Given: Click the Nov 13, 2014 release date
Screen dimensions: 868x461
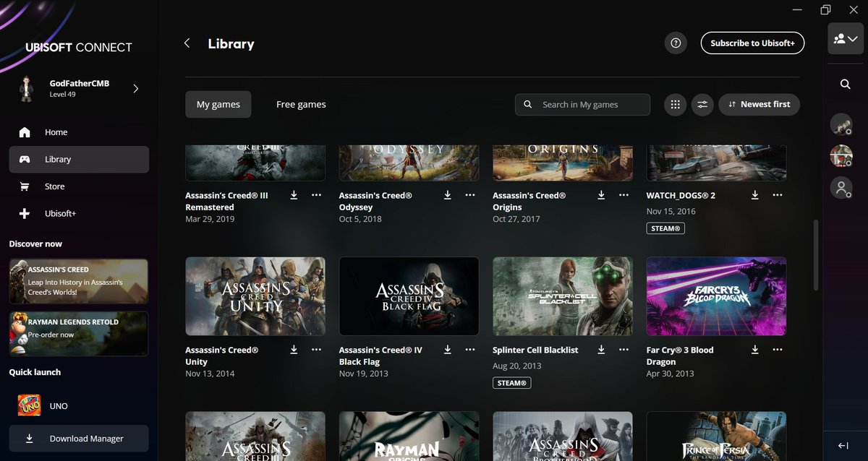Looking at the screenshot, I should (210, 374).
